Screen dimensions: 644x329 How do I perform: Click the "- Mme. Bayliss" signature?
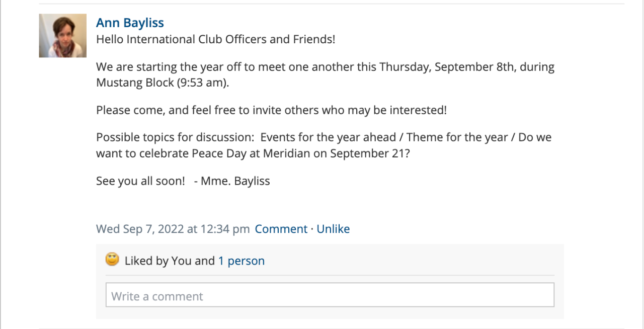[231, 181]
